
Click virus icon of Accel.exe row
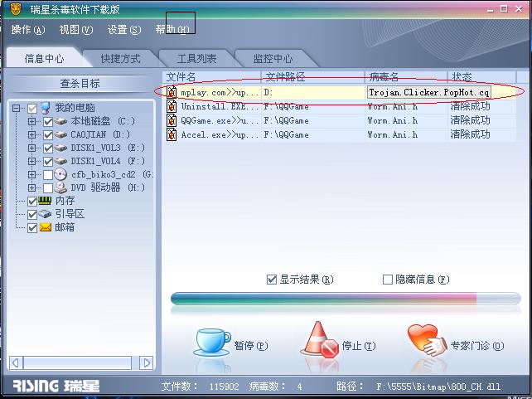pyautogui.click(x=172, y=134)
